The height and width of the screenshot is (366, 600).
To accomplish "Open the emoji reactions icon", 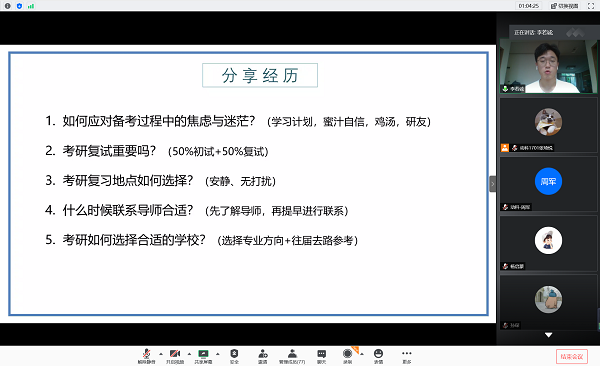I will (x=378, y=353).
